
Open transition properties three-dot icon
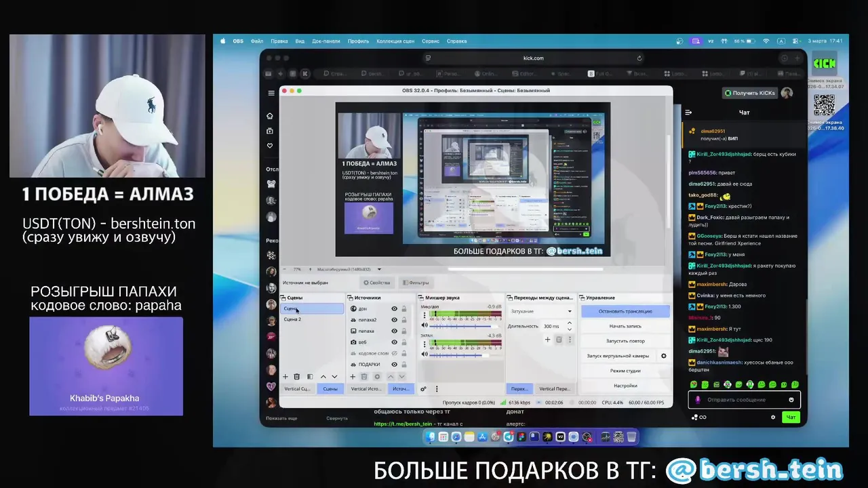[570, 340]
